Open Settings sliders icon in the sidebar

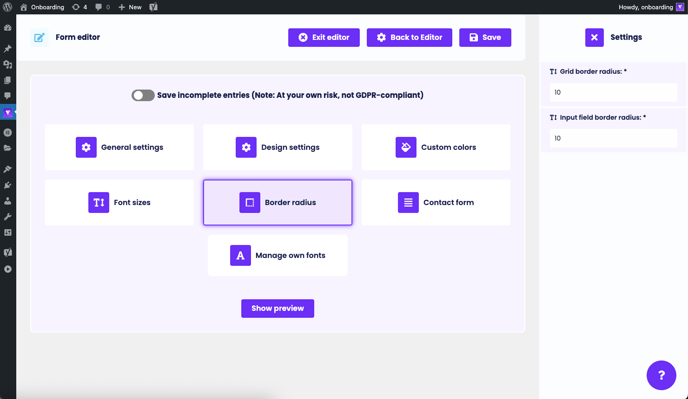[7, 233]
